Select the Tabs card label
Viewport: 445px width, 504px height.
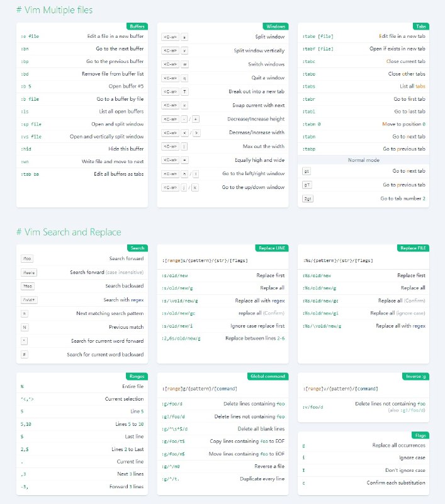(420, 26)
